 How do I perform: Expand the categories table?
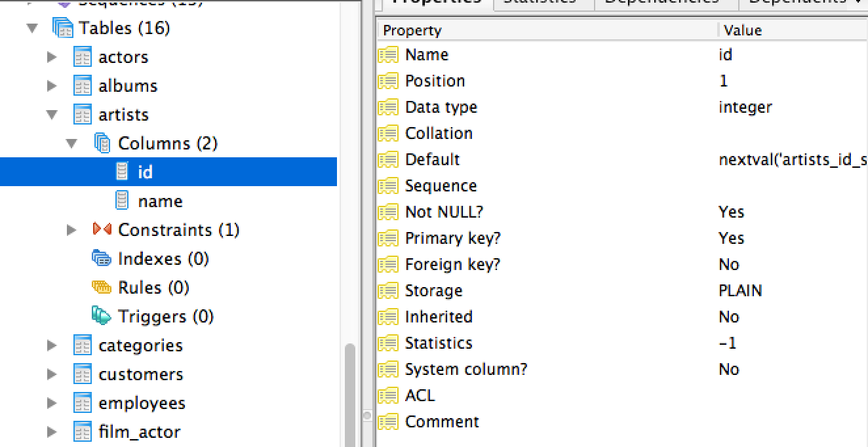pyautogui.click(x=52, y=345)
